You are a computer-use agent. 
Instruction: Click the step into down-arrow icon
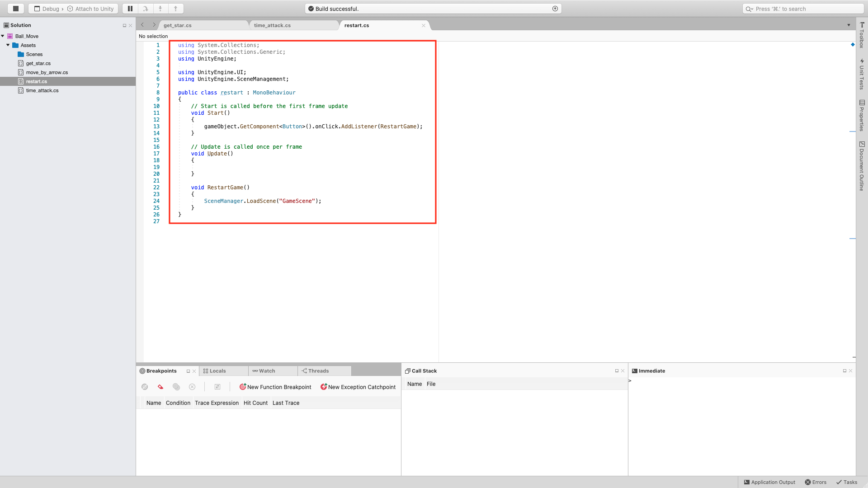(160, 9)
